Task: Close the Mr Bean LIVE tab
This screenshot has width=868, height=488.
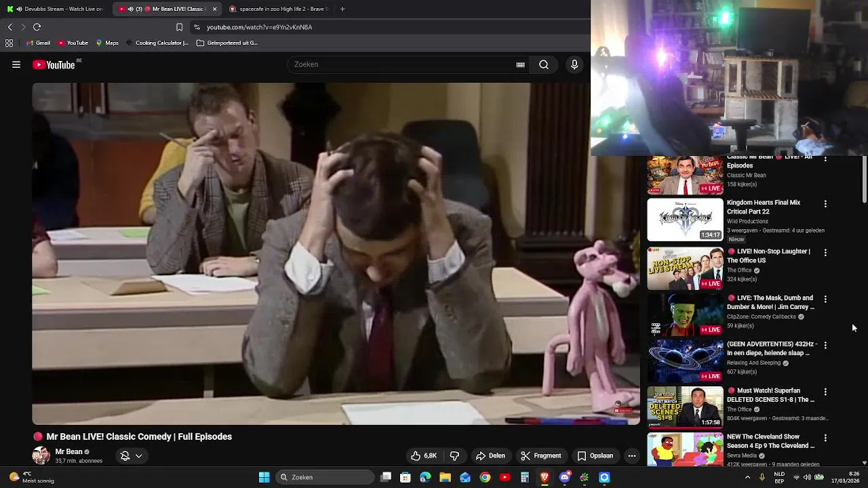Action: [214, 9]
